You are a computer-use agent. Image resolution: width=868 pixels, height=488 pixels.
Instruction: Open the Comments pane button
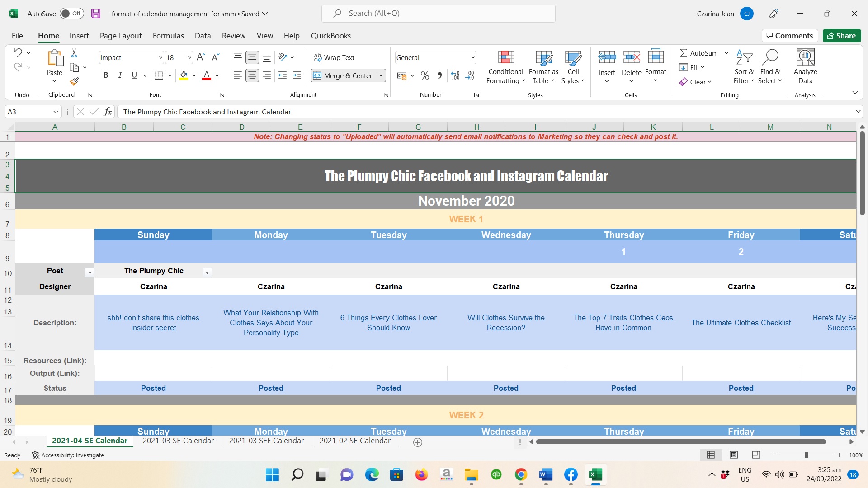[789, 36]
